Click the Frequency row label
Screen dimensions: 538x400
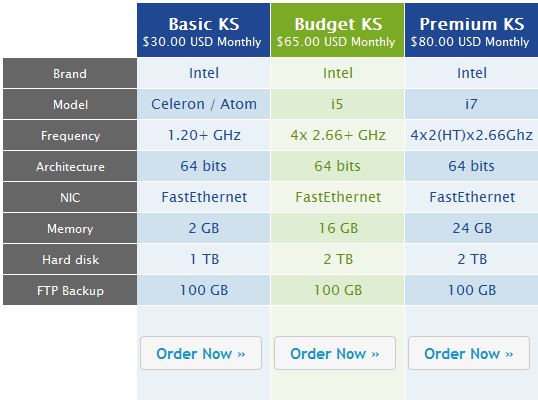click(x=70, y=135)
